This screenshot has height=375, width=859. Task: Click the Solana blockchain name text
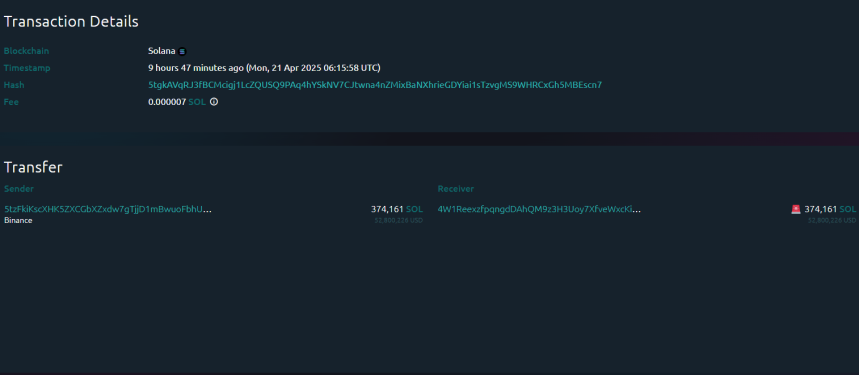pyautogui.click(x=162, y=51)
